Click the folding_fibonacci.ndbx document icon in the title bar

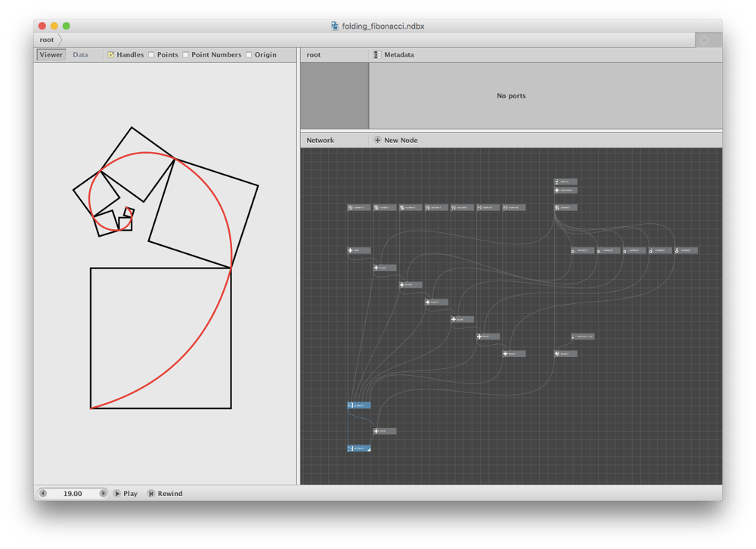click(335, 26)
